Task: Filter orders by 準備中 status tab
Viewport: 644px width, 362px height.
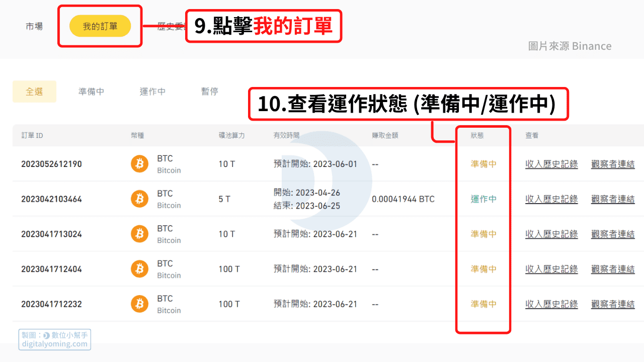Action: (91, 92)
